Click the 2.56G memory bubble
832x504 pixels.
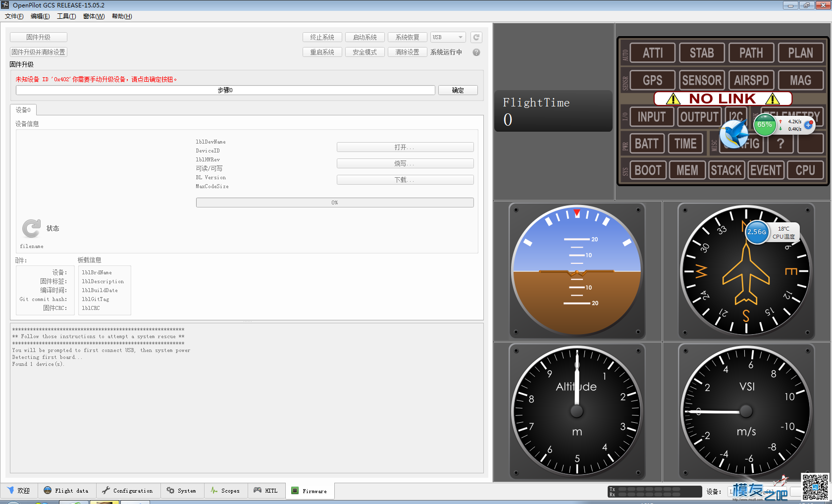[757, 232]
